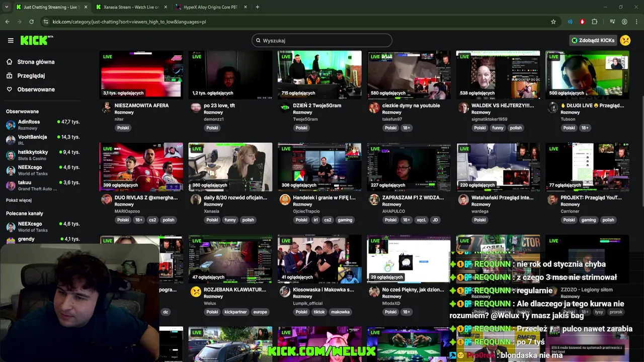Click wardega streamer avatar

tap(463, 199)
